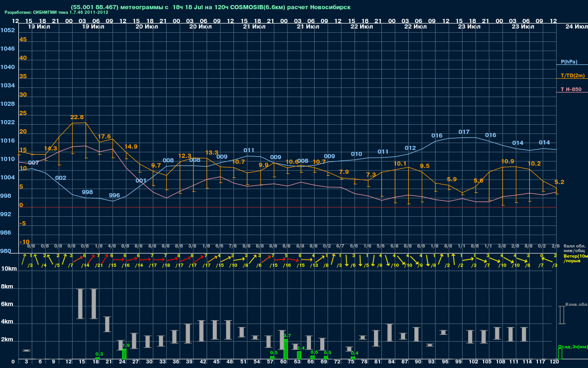Image resolution: width=588 pixels, height=368 pixels.
Task: Click the 1.4 precipitation value
Action: pyautogui.click(x=301, y=348)
